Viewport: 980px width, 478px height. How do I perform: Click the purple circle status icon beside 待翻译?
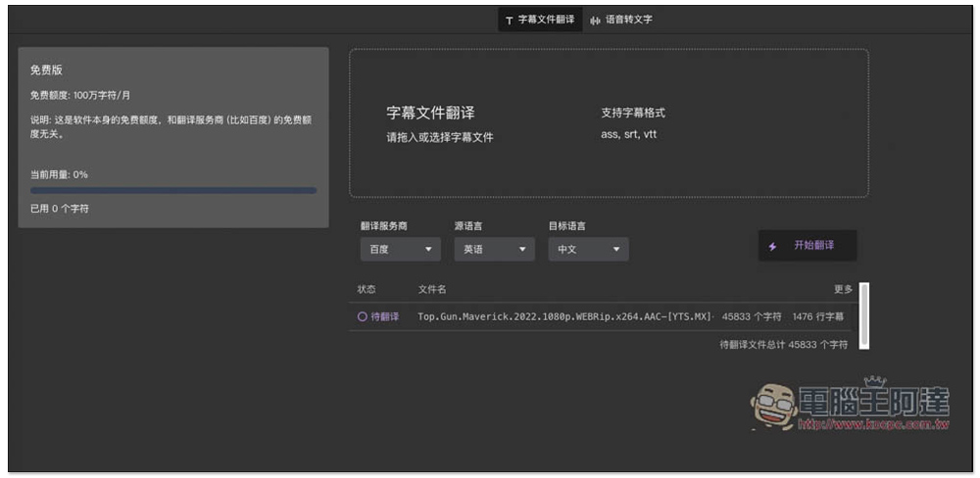(362, 316)
